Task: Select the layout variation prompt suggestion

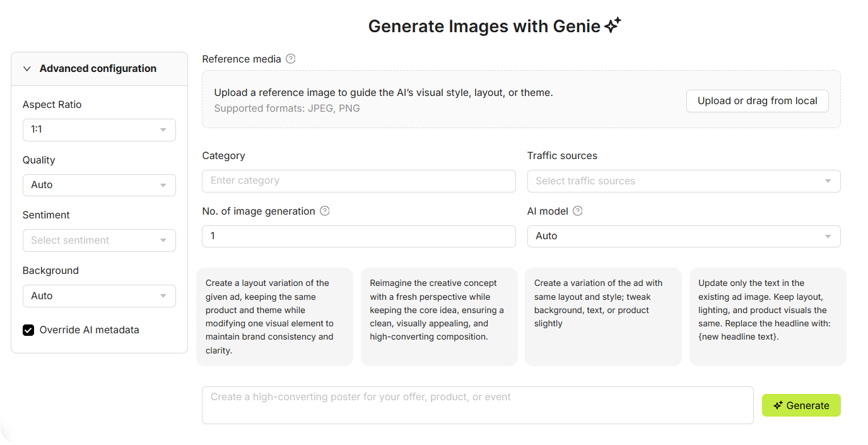Action: point(274,316)
